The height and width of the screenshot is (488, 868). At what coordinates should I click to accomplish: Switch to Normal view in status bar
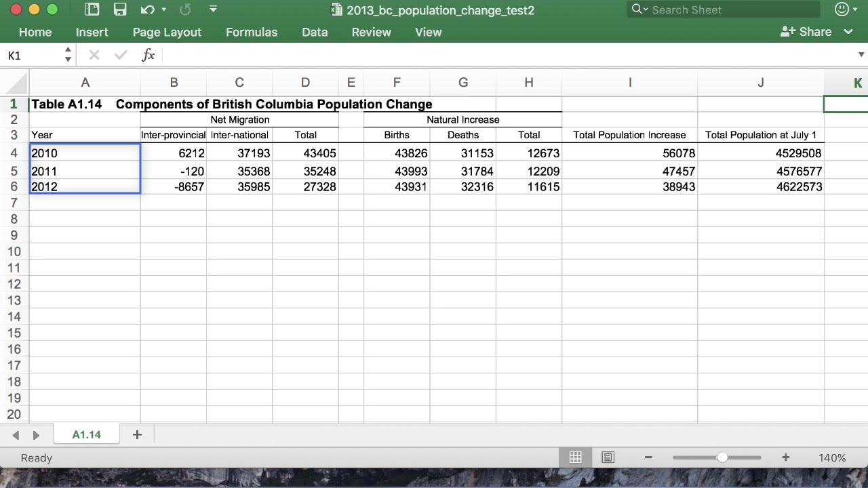[575, 457]
